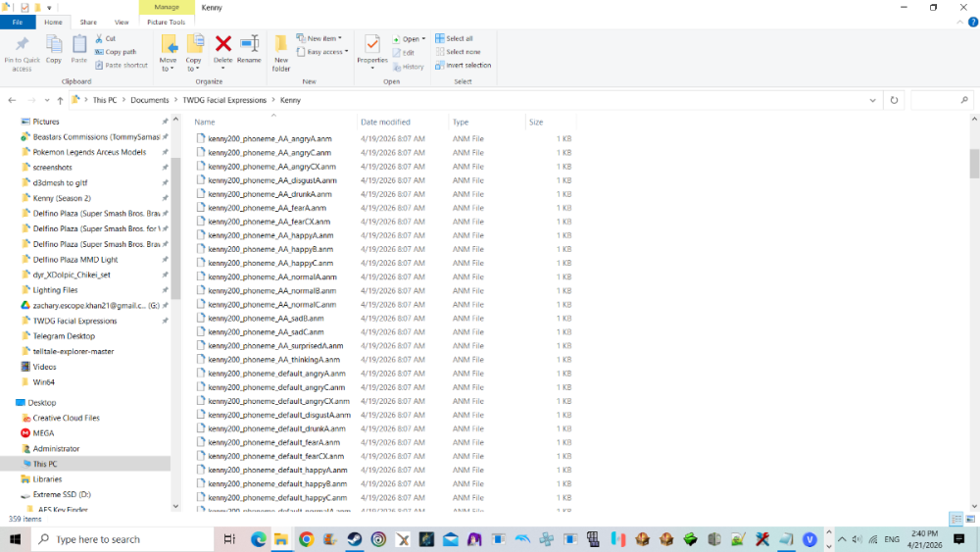Viewport: 980px width, 552px height.
Task: Click Select all in the ribbon
Action: tap(455, 38)
